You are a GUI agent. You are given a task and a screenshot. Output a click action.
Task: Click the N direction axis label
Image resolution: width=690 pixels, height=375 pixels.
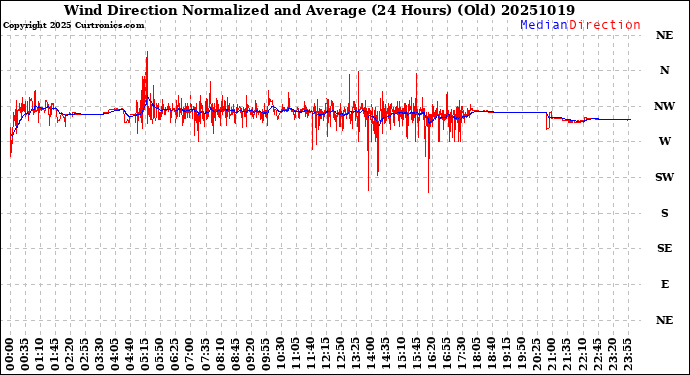pyautogui.click(x=664, y=70)
